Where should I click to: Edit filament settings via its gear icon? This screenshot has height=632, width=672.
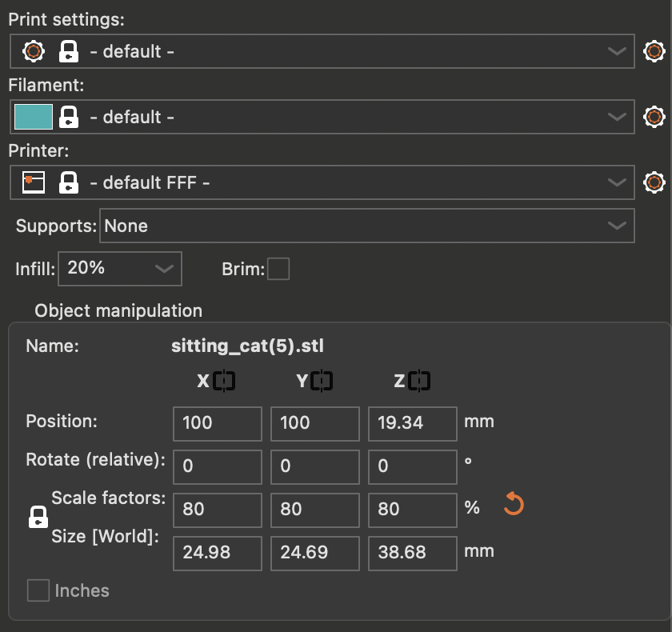654,117
